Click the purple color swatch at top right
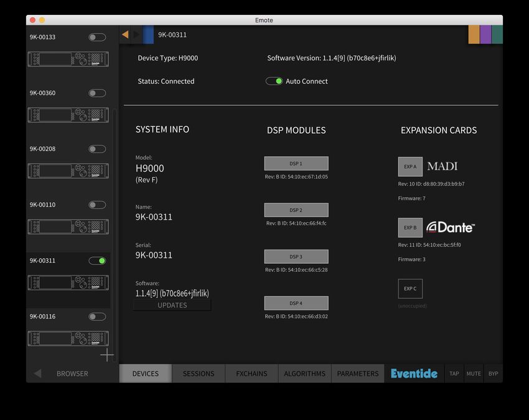 485,34
